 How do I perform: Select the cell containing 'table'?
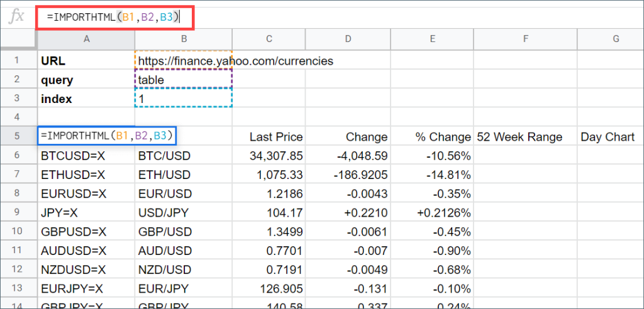184,80
